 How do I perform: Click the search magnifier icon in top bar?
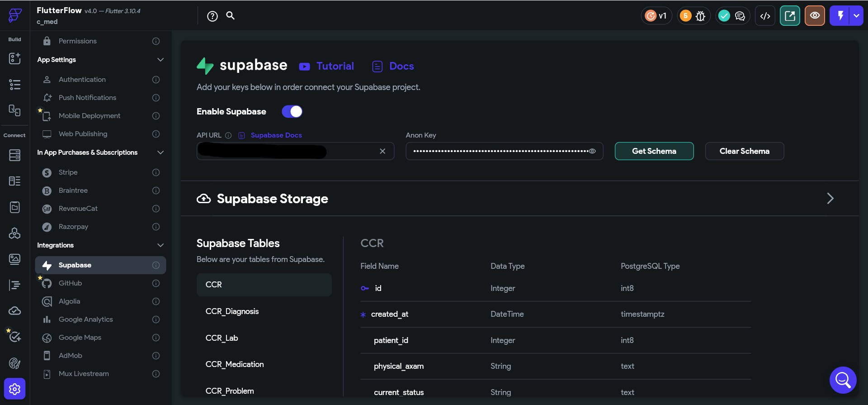(x=230, y=16)
